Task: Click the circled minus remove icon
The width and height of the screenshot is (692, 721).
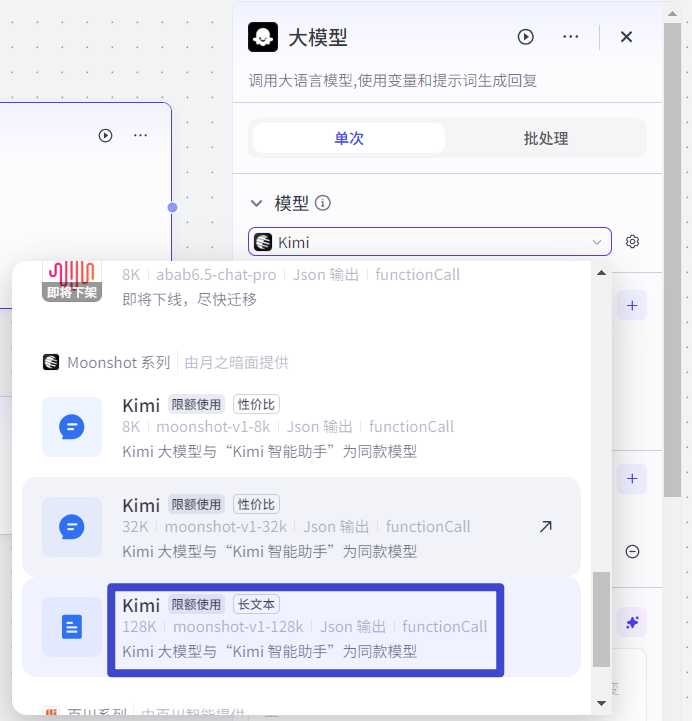Action: click(x=632, y=551)
